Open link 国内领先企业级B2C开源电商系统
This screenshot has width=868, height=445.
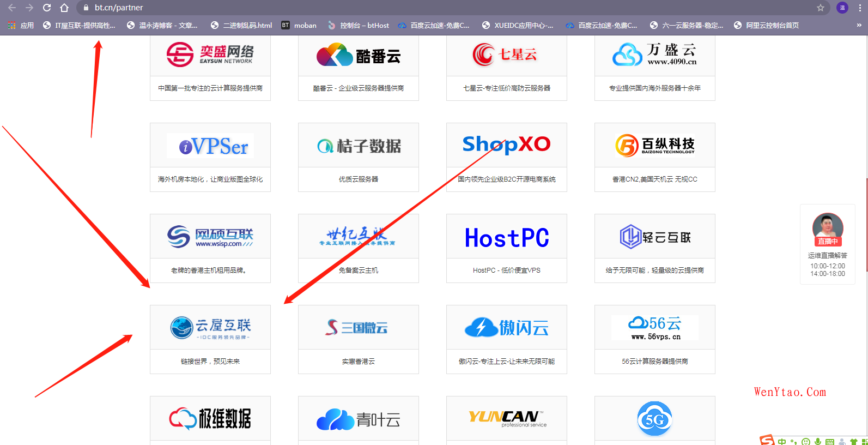point(507,179)
